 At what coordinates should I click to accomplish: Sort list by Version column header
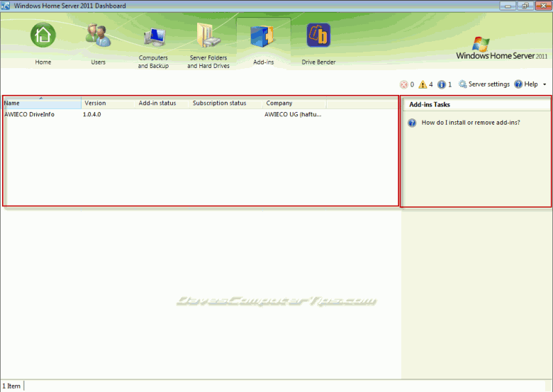point(108,103)
